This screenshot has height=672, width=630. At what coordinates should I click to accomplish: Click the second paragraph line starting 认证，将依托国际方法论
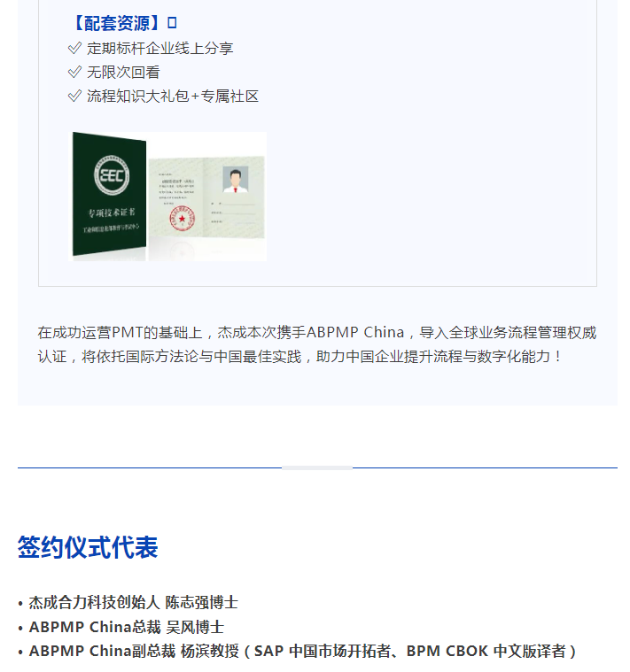(x=299, y=356)
